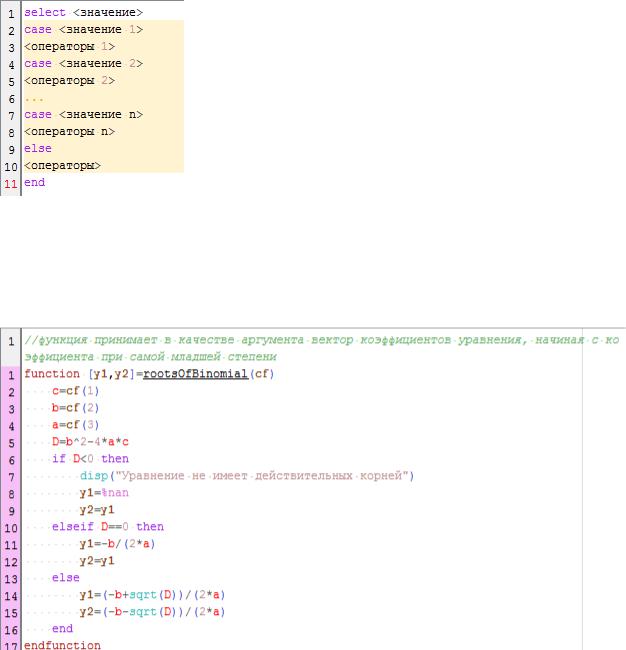Screen dimensions: 626x650
Task: Click the 'end' keyword next to line 11
Action: (34, 183)
